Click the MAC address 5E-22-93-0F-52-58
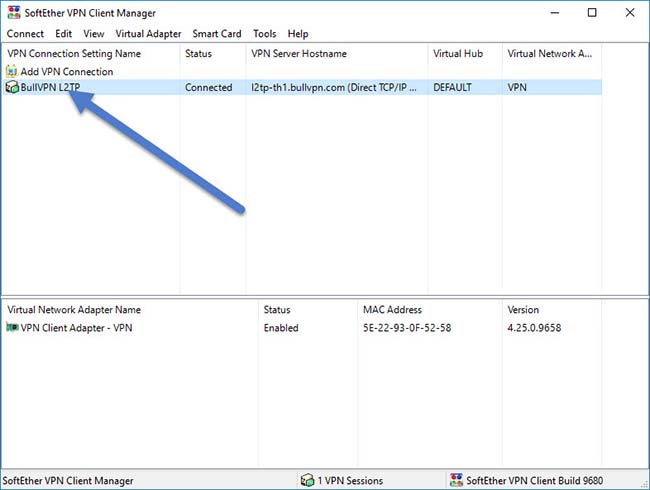 click(407, 328)
